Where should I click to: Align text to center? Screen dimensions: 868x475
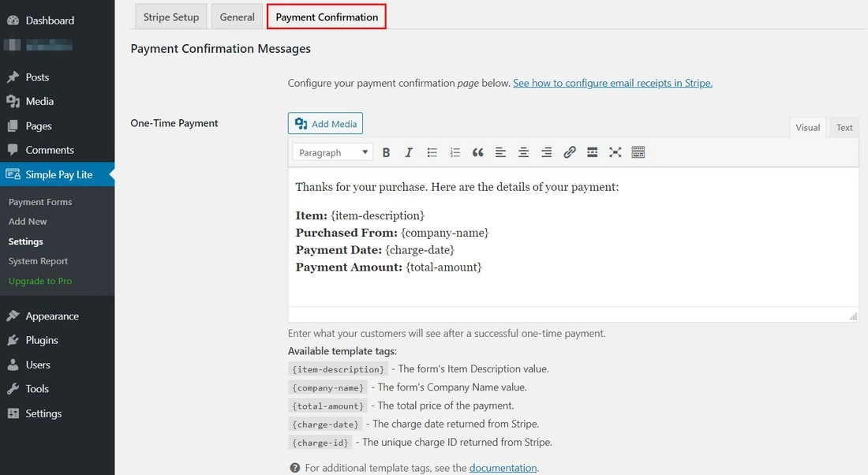pyautogui.click(x=523, y=152)
